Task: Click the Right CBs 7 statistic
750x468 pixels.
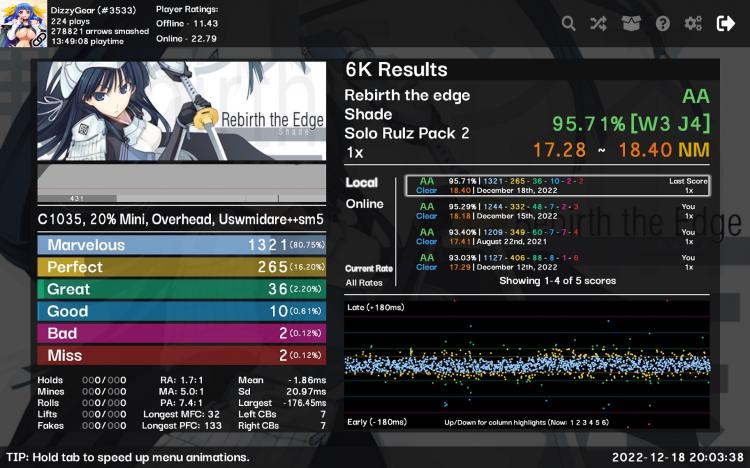Action: [282, 426]
